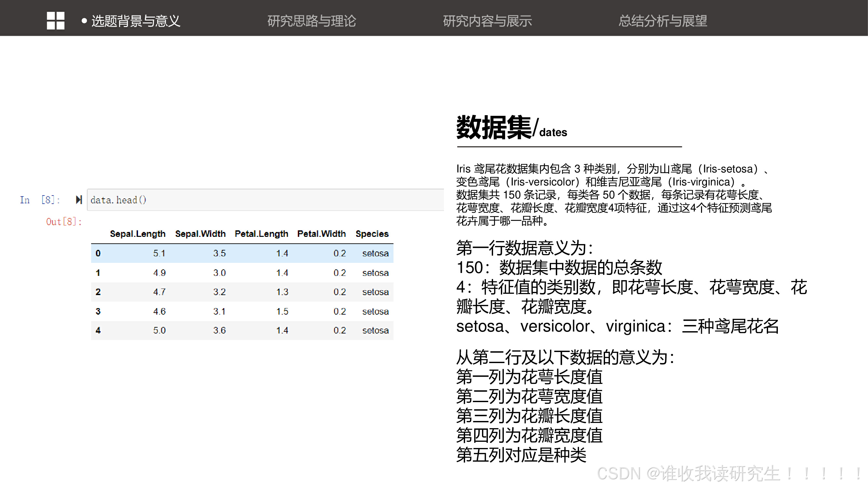Click setosa in last table row
Screen dimensions: 868x488
375,331
